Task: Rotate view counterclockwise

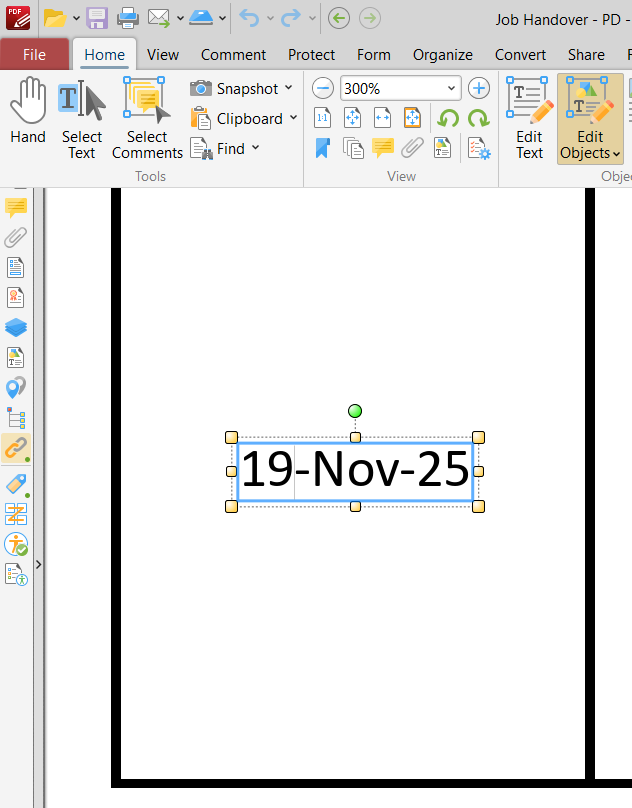Action: 448,119
